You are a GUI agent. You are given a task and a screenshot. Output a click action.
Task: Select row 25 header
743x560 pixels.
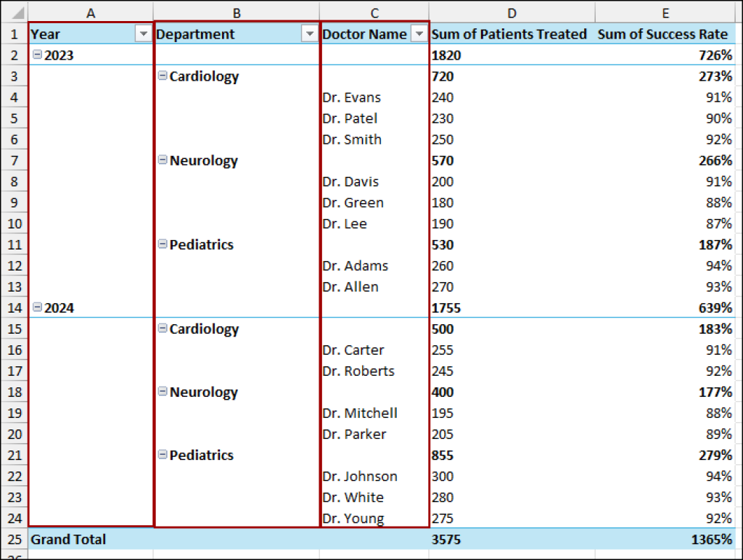coord(14,539)
